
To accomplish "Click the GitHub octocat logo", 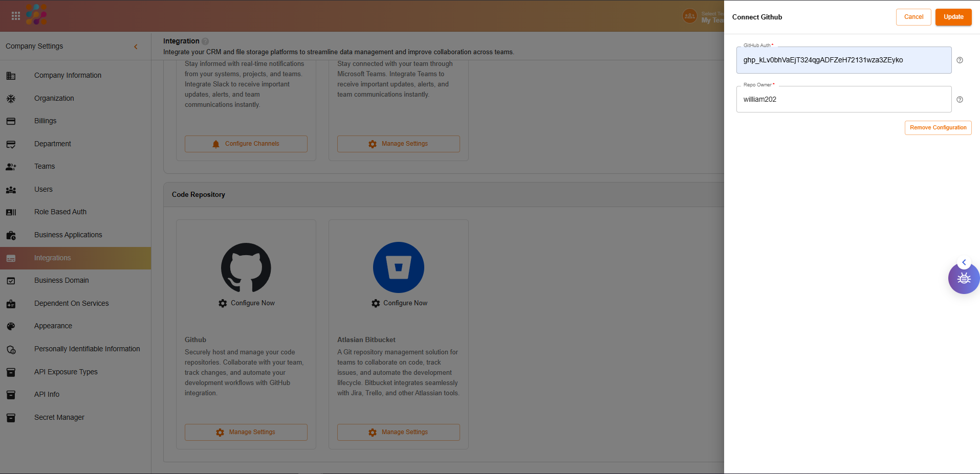I will [x=246, y=267].
